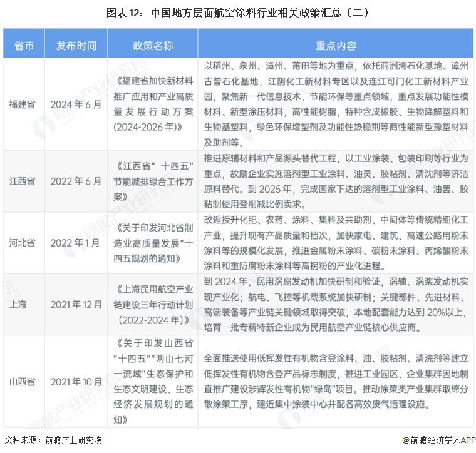Click the Jiangxi content starting 推进原辅材料

[x=336, y=181]
